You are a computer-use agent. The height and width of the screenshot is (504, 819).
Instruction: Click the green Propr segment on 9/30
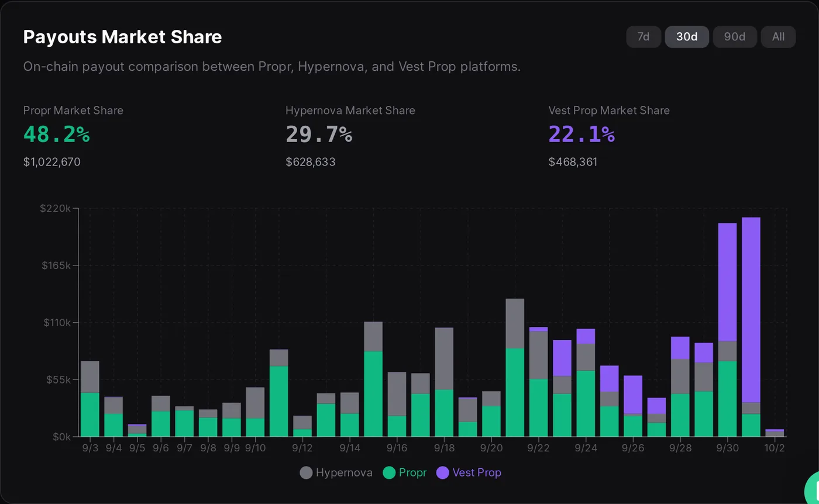click(x=727, y=399)
